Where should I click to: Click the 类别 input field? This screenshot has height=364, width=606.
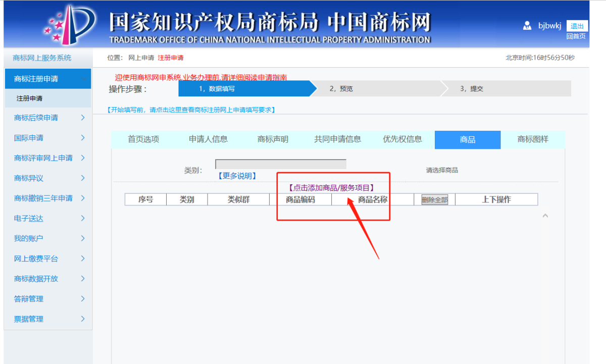(280, 164)
